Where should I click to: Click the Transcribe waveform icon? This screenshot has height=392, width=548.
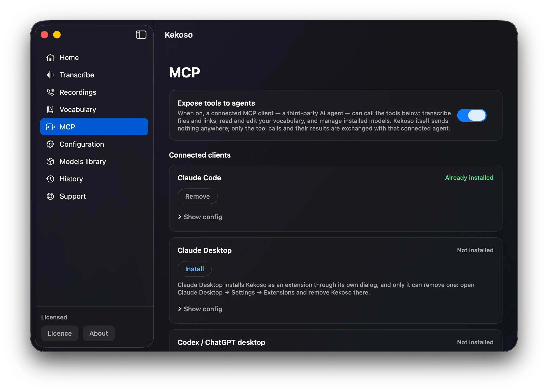(x=50, y=75)
